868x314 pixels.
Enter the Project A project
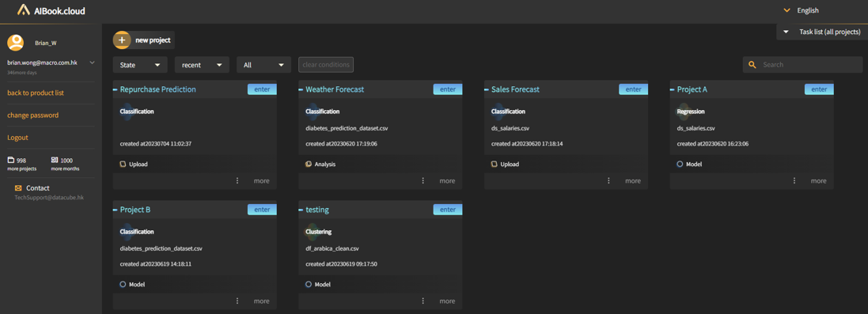click(x=819, y=89)
